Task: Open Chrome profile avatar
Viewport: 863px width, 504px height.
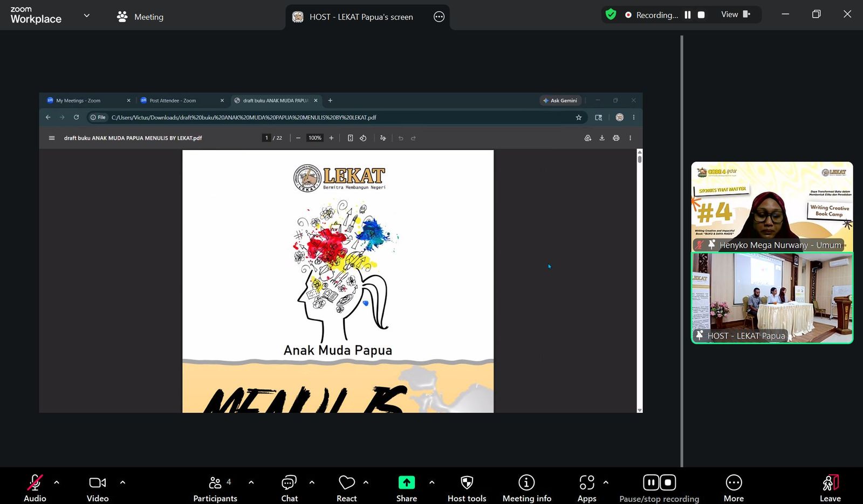Action: (x=619, y=117)
